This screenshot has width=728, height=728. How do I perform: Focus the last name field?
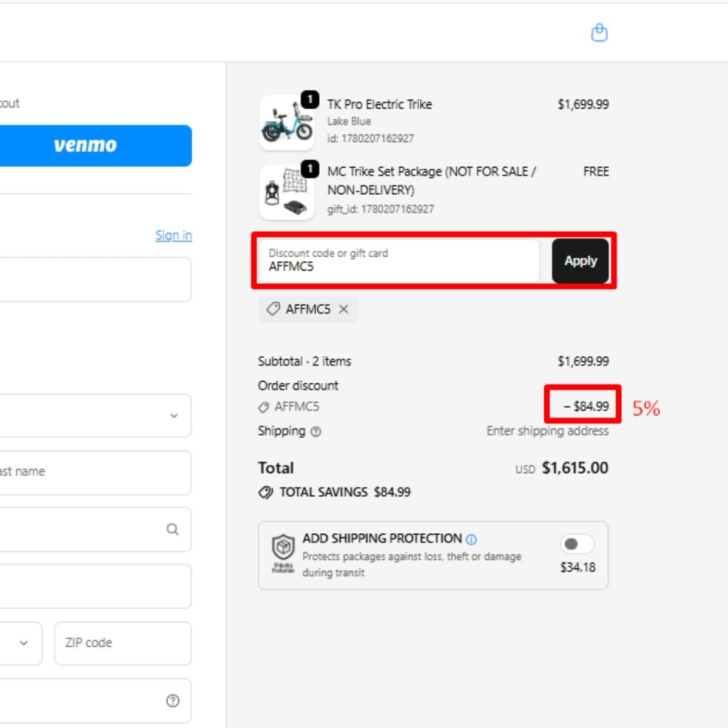click(95, 472)
